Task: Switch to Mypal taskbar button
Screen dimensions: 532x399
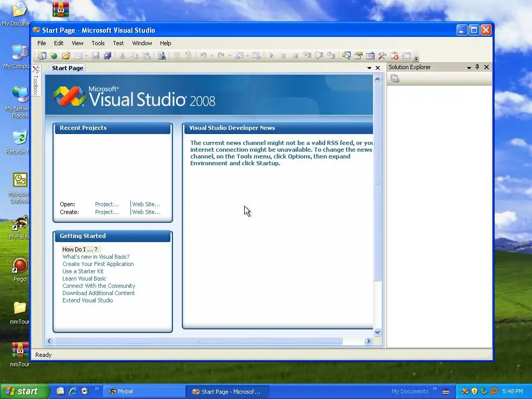Action: click(x=144, y=392)
